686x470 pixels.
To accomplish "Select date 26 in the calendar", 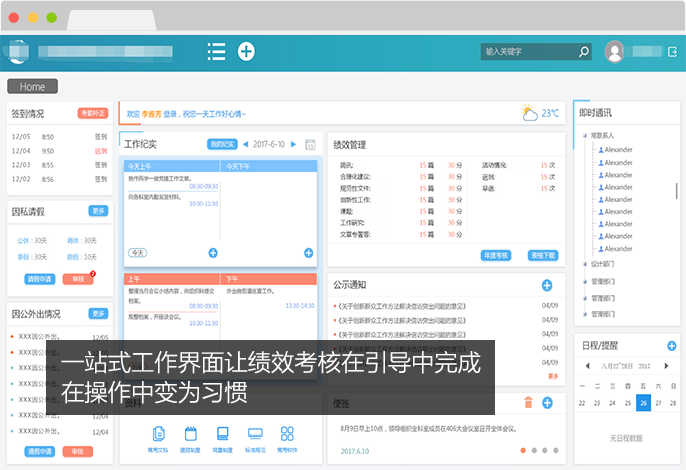I will pyautogui.click(x=644, y=403).
